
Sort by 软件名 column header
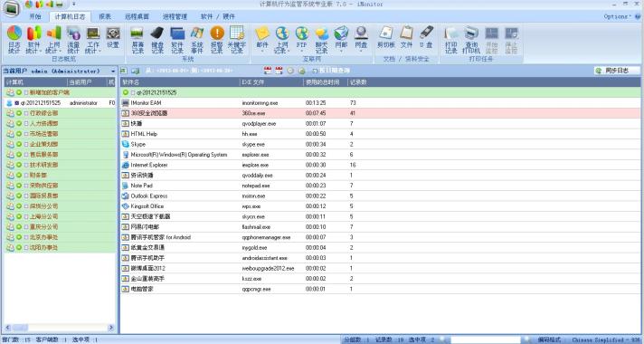(179, 82)
